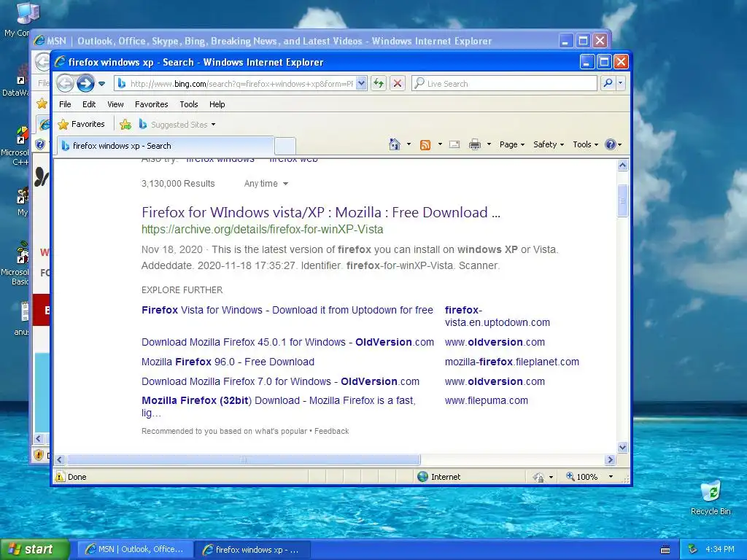The image size is (747, 560).
Task: Click the Add to Favorites Bar icon
Action: 125,125
